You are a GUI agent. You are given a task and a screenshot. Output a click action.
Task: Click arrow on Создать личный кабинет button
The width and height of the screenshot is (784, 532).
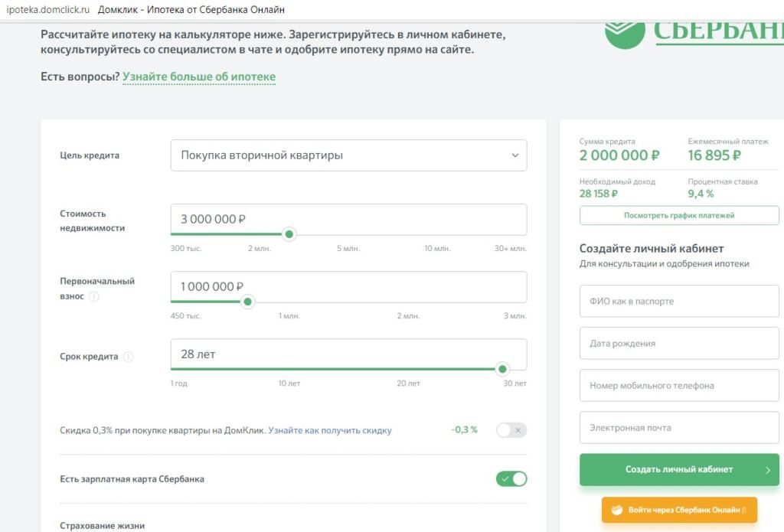click(x=768, y=470)
